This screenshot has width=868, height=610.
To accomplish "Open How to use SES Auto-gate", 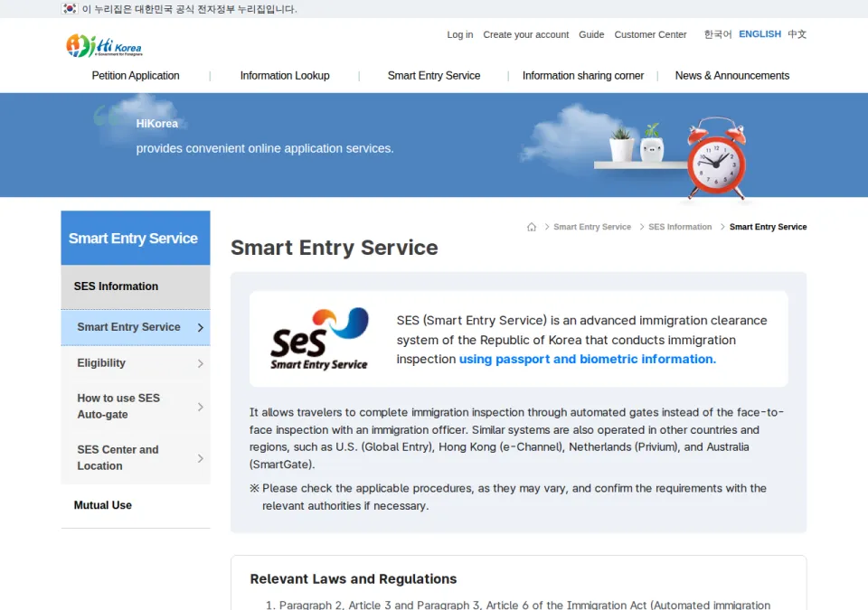I will pyautogui.click(x=136, y=407).
